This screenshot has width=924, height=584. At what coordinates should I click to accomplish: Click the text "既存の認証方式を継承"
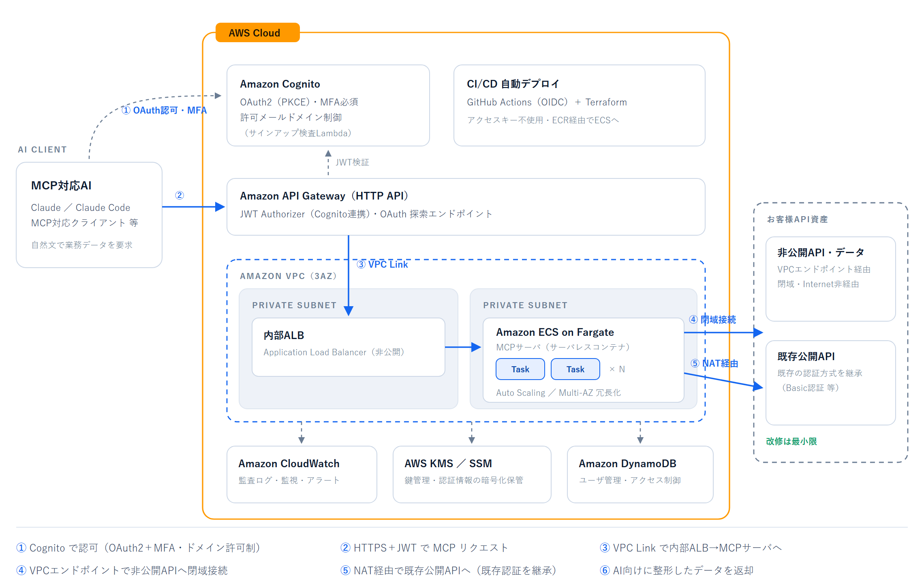[x=820, y=373]
